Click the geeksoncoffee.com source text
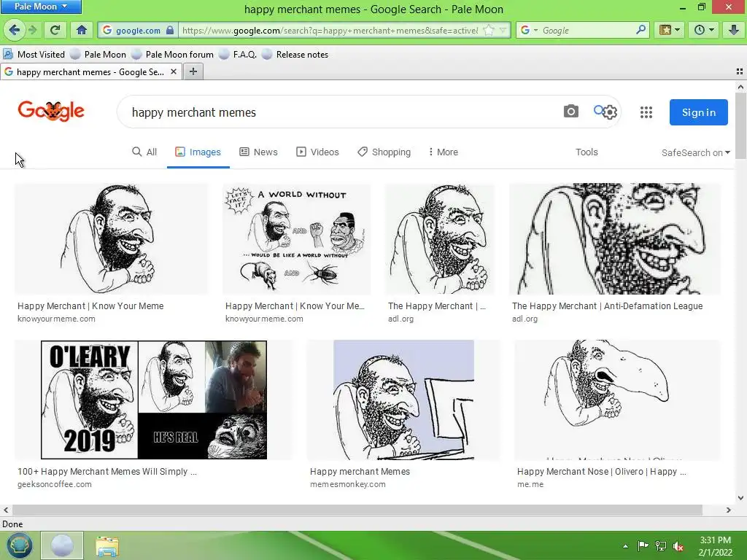 (x=54, y=484)
